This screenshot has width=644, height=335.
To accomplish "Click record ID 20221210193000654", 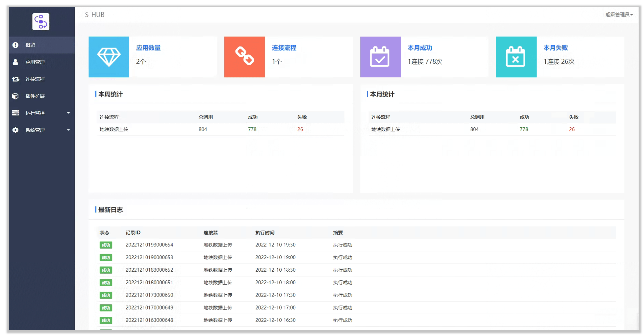I will click(149, 245).
